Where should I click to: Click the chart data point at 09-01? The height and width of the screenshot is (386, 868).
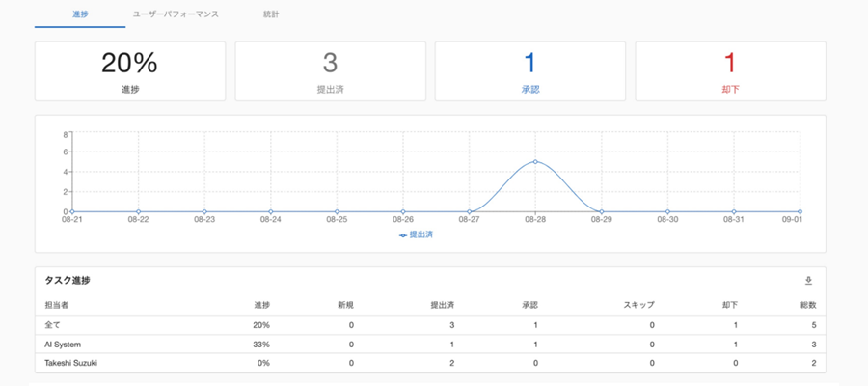(x=800, y=211)
